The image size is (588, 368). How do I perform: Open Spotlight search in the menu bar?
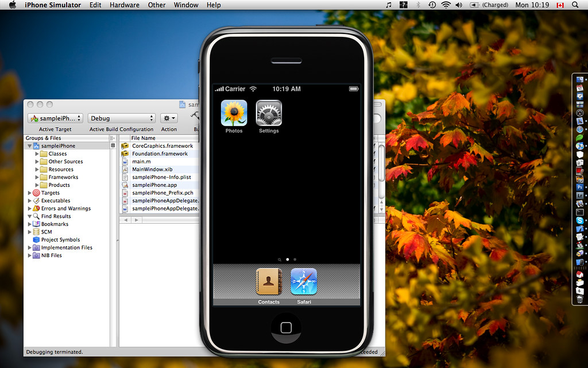[x=575, y=5]
